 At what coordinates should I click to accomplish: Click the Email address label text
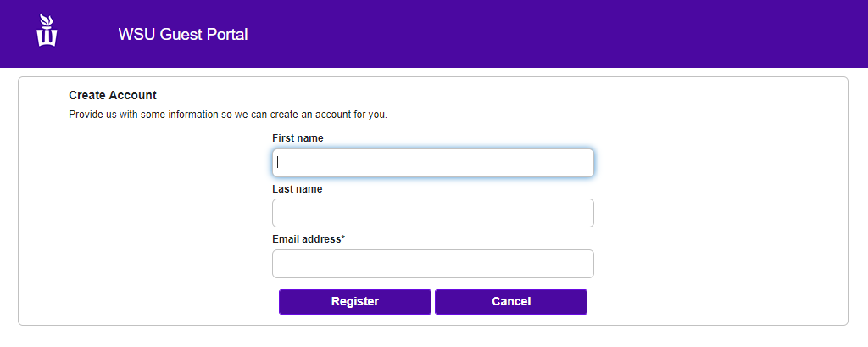point(305,239)
